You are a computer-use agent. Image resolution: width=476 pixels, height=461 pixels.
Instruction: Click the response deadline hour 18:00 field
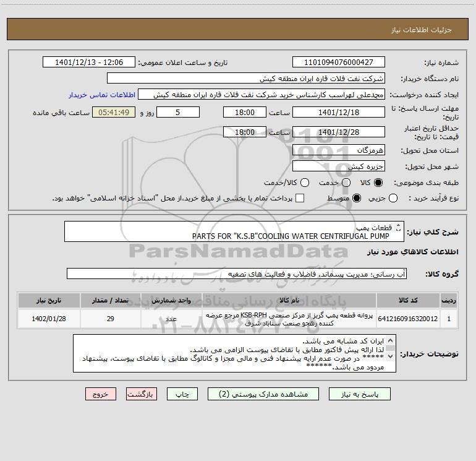pos(245,112)
